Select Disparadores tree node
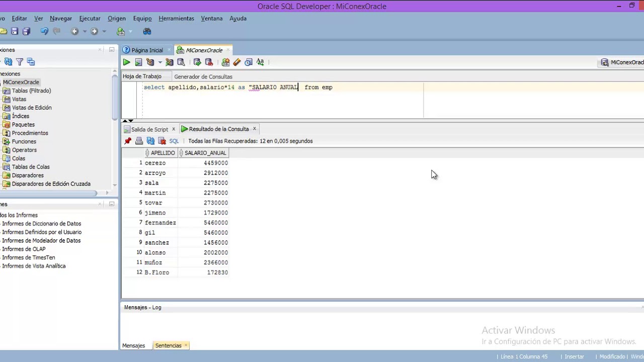This screenshot has height=362, width=644. coord(28,175)
